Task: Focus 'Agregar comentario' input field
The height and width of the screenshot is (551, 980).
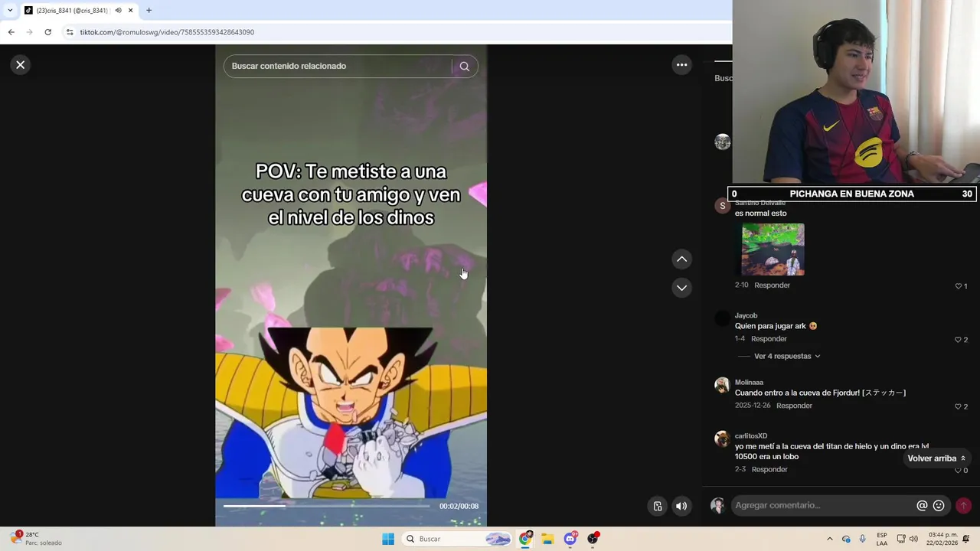Action: coord(822,505)
